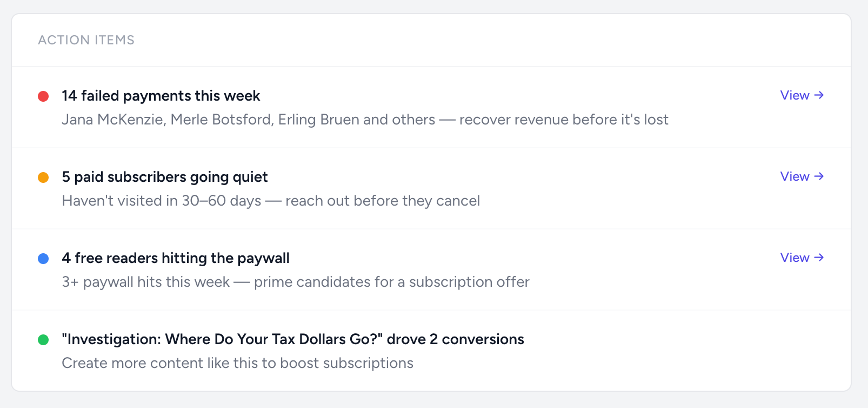Open View for paid subscribers going quiet
This screenshot has width=868, height=408.
click(x=794, y=176)
